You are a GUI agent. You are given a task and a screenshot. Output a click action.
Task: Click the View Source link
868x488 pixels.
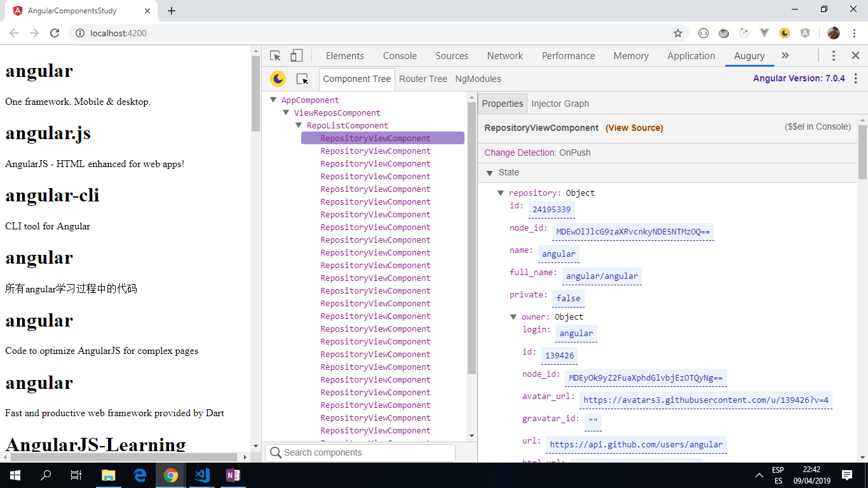[x=634, y=128]
